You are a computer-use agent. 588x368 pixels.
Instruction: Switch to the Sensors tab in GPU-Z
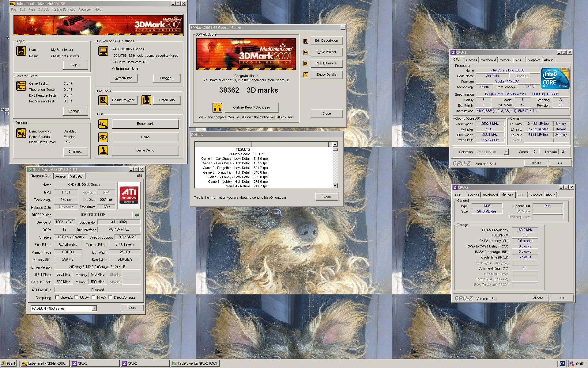click(x=61, y=176)
